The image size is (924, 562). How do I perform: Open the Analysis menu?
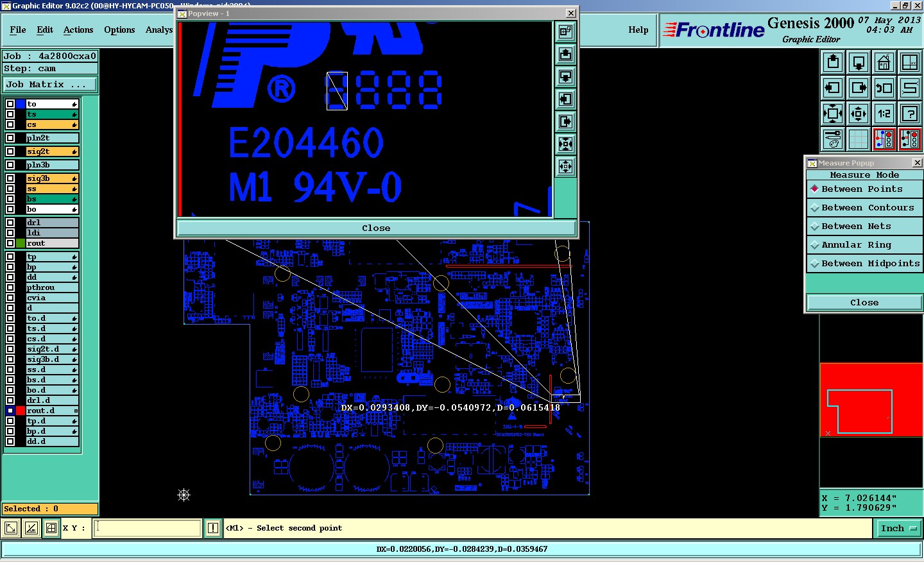159,30
